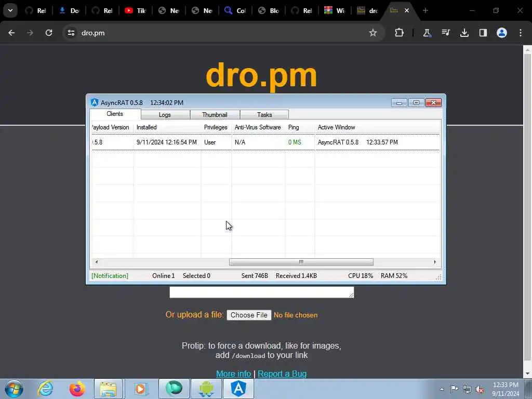Open the network tray icon
This screenshot has width=532, height=399.
click(467, 390)
